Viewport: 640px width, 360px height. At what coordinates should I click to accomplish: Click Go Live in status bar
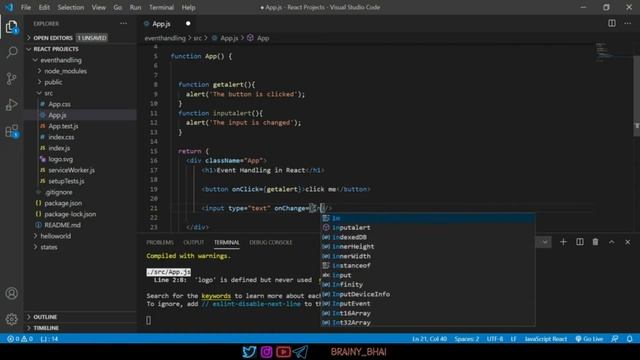coord(589,339)
